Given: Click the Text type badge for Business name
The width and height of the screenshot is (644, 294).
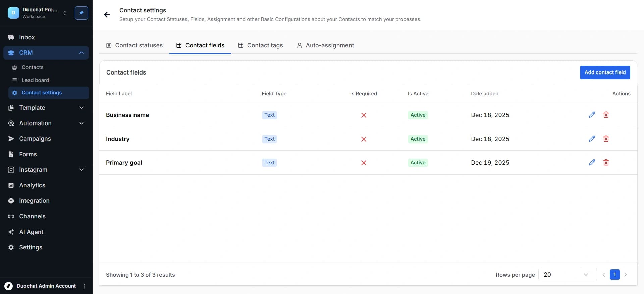Looking at the screenshot, I should coord(269,115).
